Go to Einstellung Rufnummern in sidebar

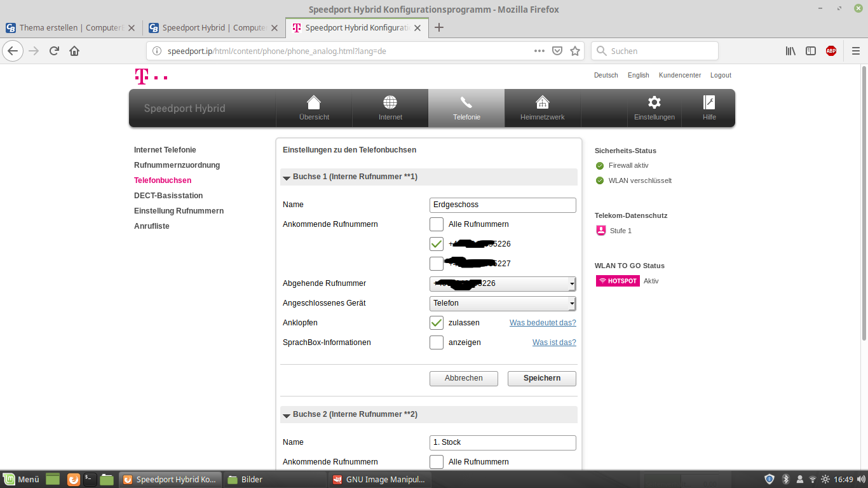(179, 211)
